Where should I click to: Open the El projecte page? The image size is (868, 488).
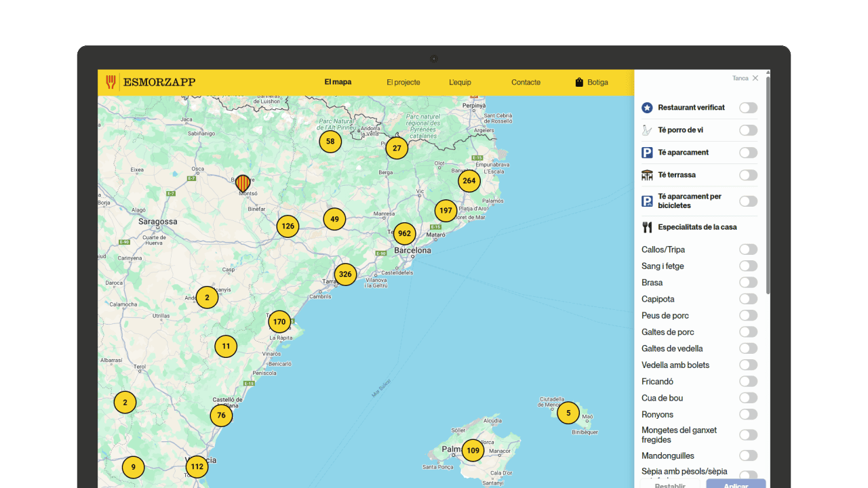click(x=403, y=82)
